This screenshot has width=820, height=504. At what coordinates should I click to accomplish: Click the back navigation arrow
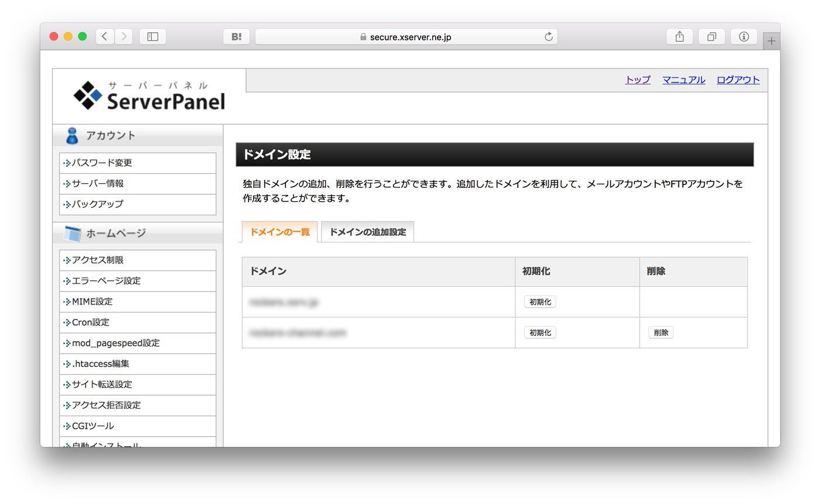point(104,36)
